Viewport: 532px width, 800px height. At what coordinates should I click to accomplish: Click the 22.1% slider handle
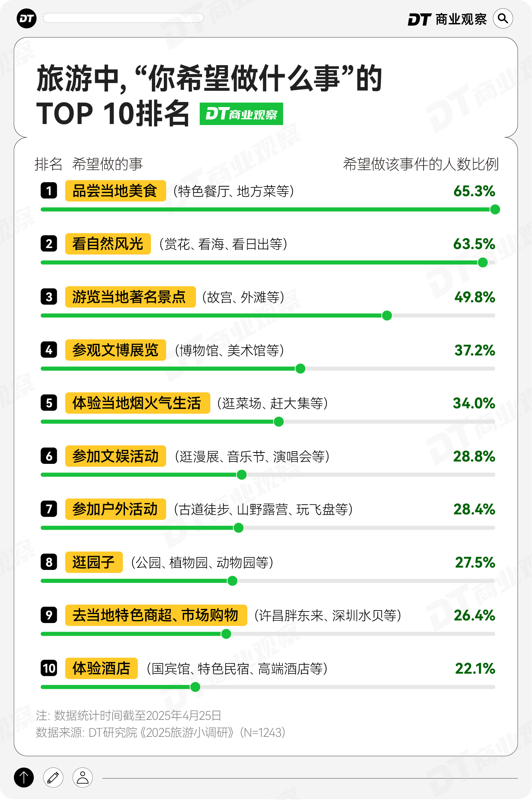(195, 687)
